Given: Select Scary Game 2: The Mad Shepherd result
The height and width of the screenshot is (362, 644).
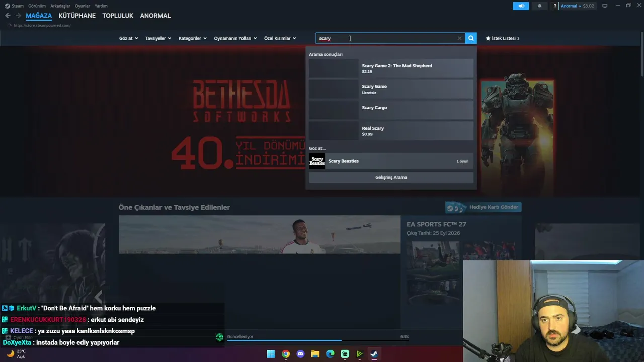Looking at the screenshot, I should [x=391, y=68].
